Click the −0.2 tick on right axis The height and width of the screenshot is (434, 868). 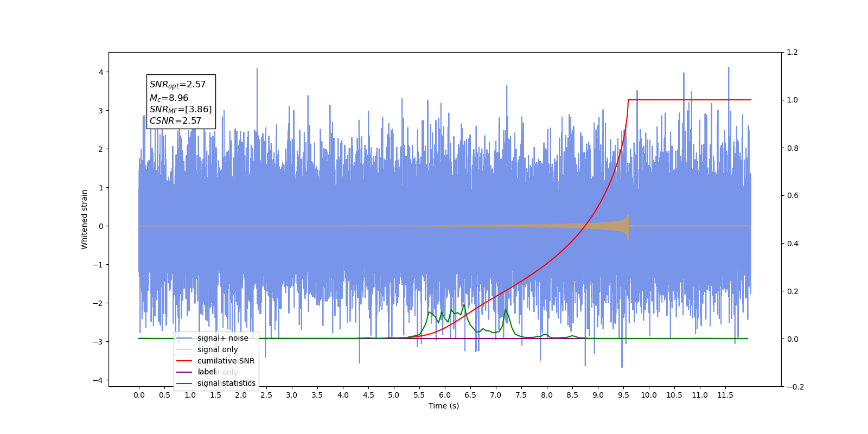point(795,387)
